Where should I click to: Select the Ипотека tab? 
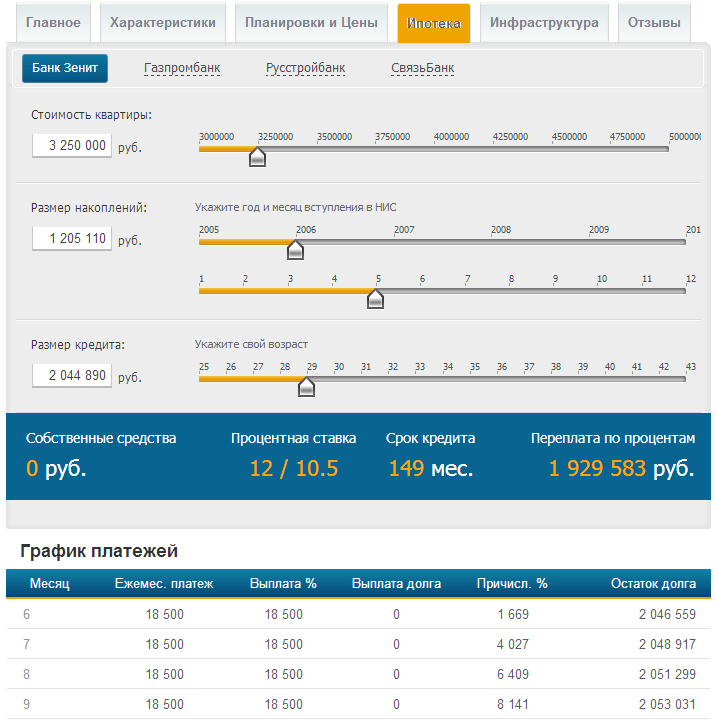click(x=434, y=22)
